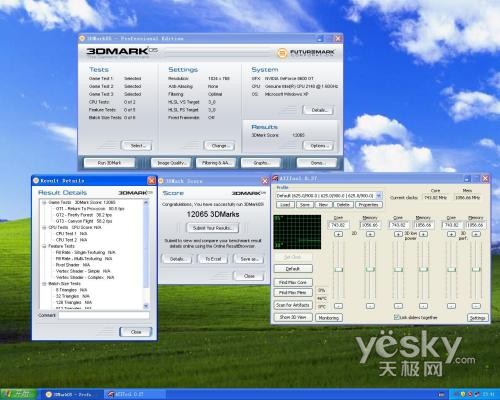Click the Run 3DMark button

(x=109, y=163)
